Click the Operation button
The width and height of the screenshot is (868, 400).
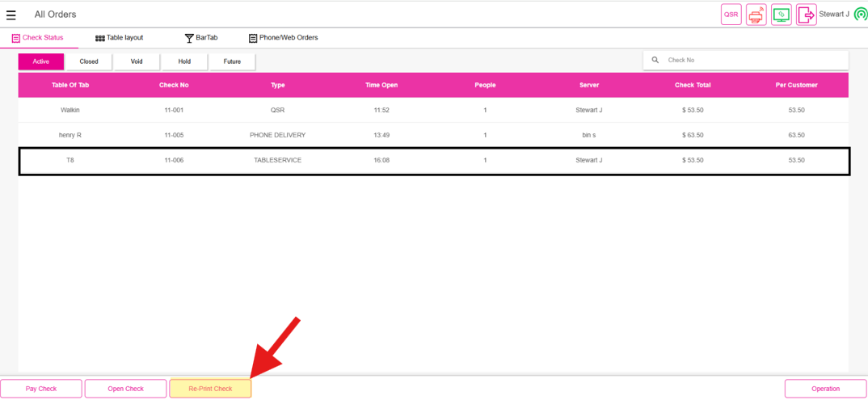coord(825,389)
